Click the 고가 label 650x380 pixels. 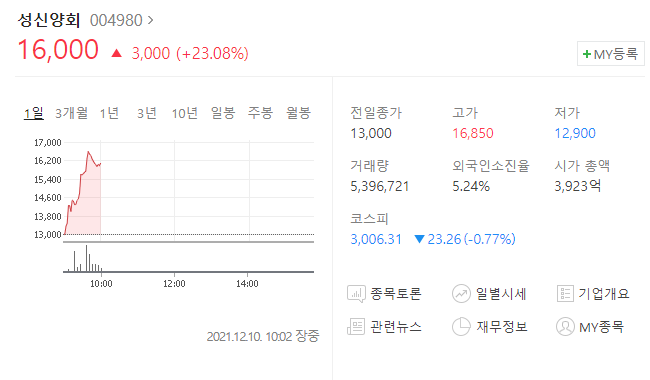[465, 113]
